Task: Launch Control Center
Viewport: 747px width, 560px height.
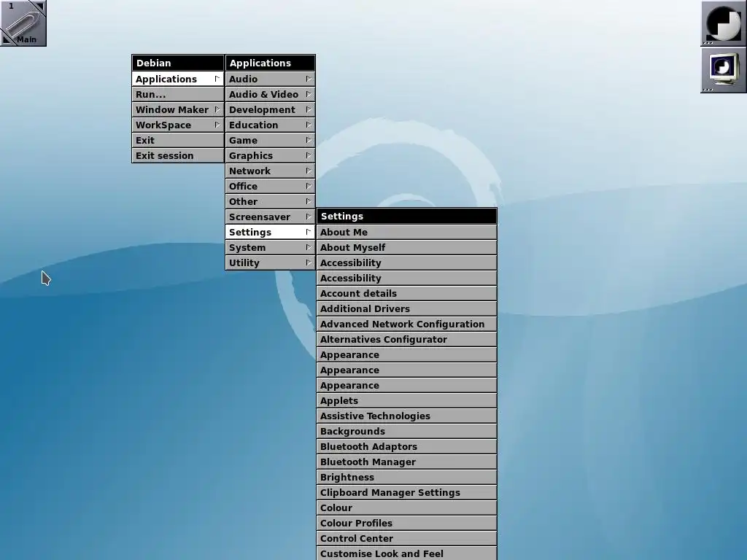Action: coord(407,538)
